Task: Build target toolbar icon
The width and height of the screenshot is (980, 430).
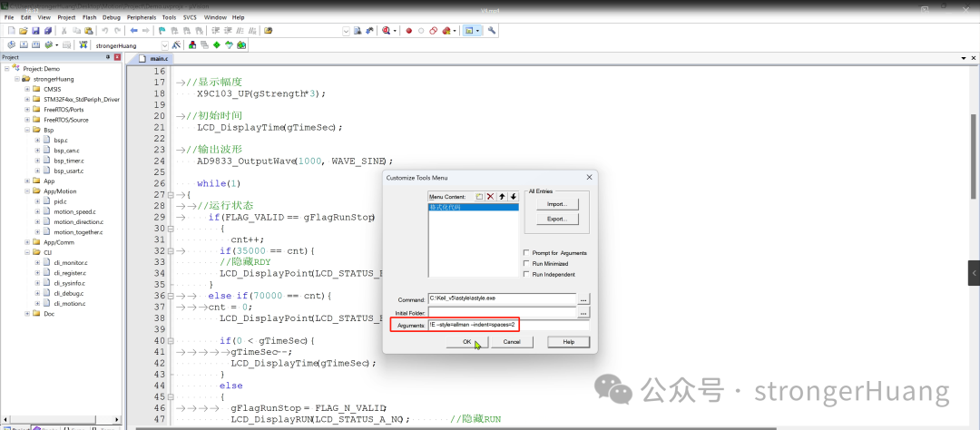Action: 23,45
